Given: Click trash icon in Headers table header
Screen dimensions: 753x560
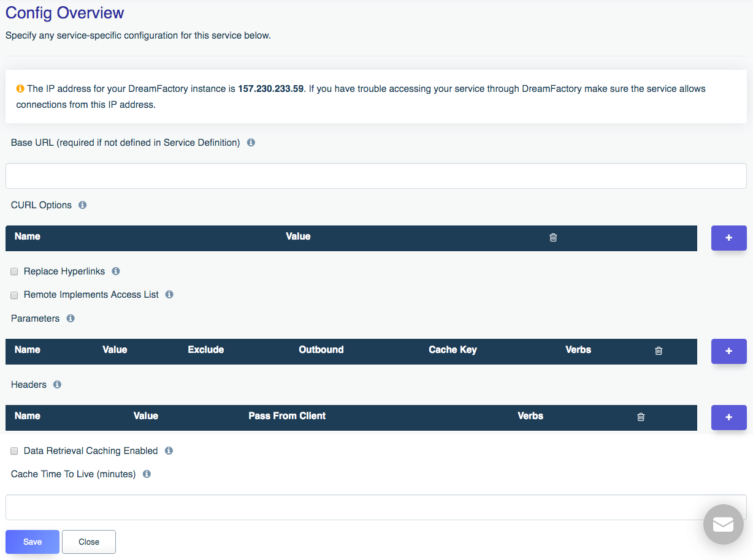Looking at the screenshot, I should tap(641, 417).
